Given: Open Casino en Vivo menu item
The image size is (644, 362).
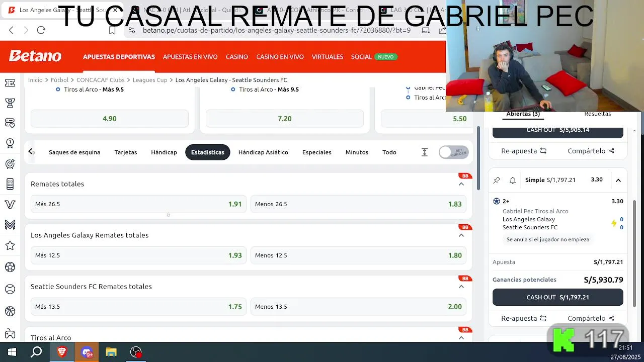Looking at the screenshot, I should click(280, 57).
